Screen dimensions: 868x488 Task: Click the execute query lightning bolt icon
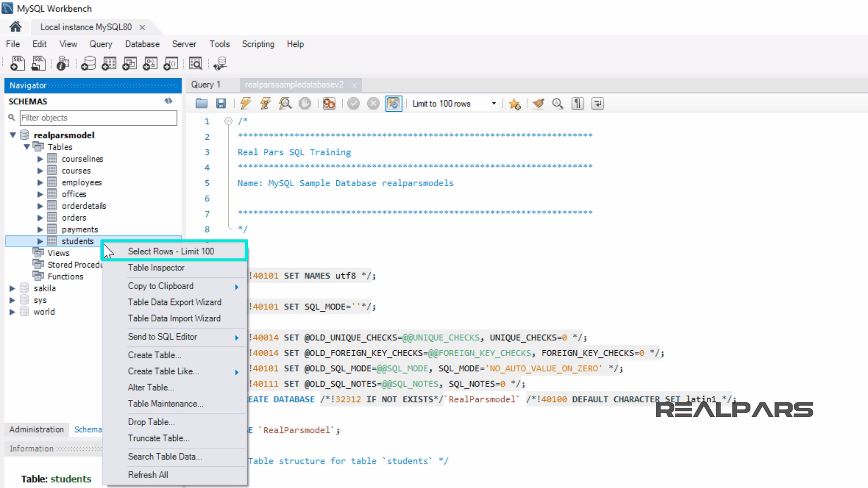(245, 103)
